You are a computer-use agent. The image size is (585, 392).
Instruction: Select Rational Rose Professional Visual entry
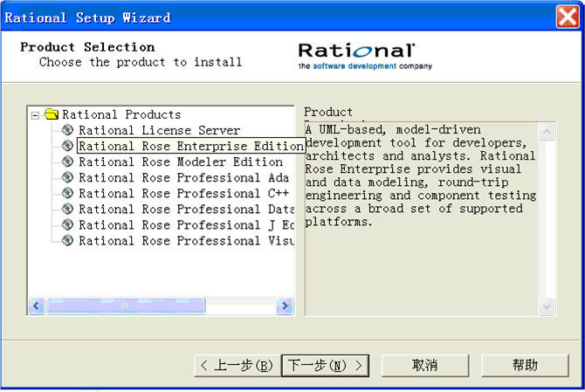(186, 241)
